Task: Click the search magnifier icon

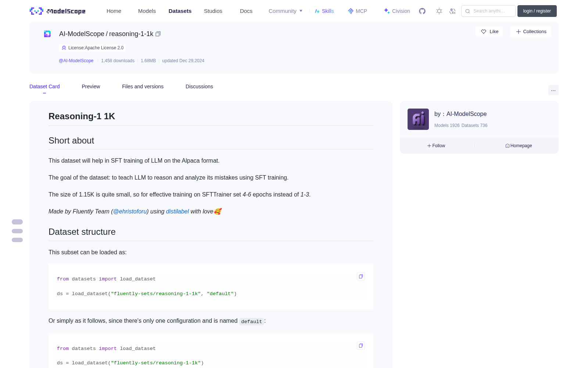Action: coord(467,11)
